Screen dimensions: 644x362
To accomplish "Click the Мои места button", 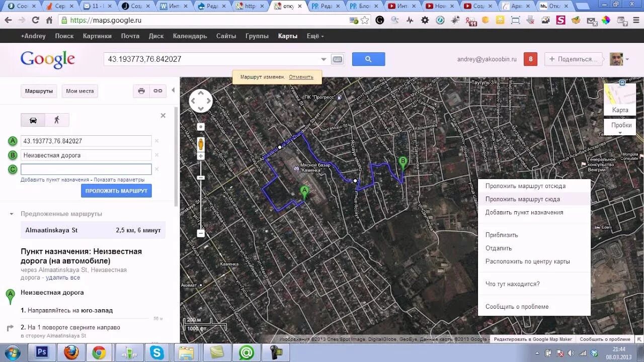I will click(79, 91).
